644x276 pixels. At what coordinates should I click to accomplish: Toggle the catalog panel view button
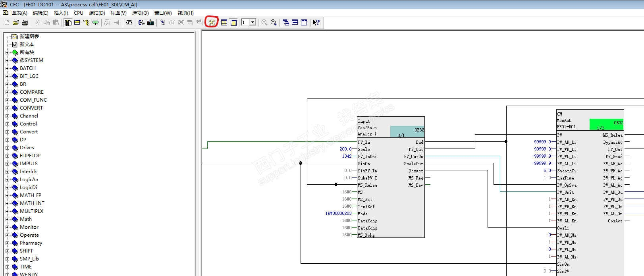68,23
